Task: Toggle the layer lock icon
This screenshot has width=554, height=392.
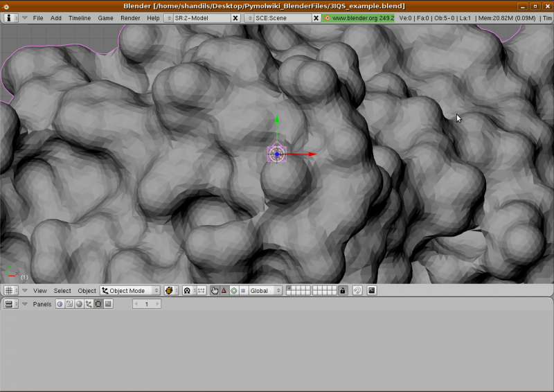Action: point(343,291)
